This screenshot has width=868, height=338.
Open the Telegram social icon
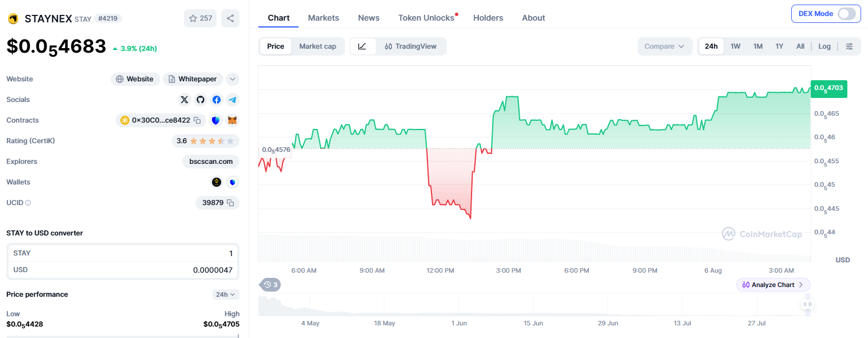tap(232, 100)
